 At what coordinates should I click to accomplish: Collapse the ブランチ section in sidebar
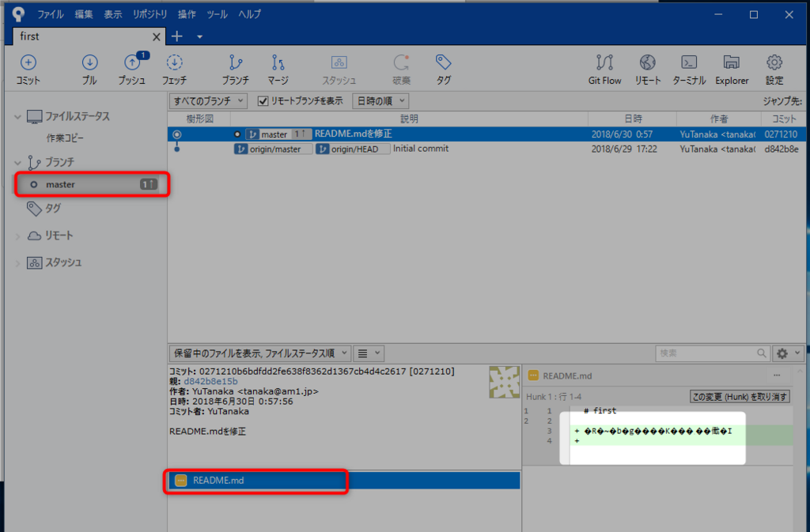19,161
